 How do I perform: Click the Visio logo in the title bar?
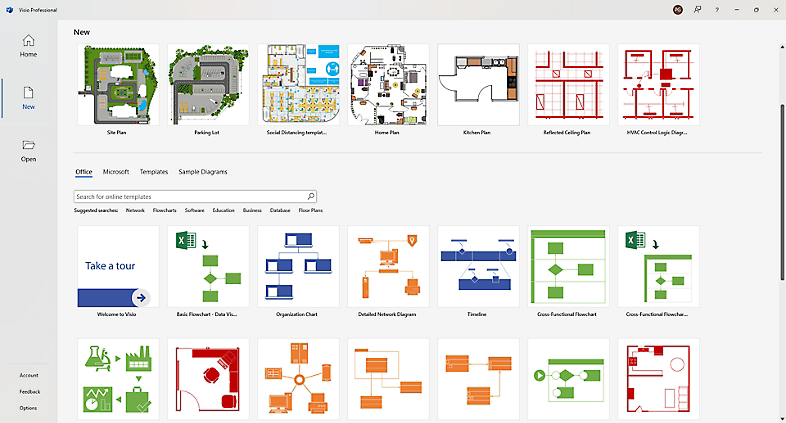(x=9, y=9)
